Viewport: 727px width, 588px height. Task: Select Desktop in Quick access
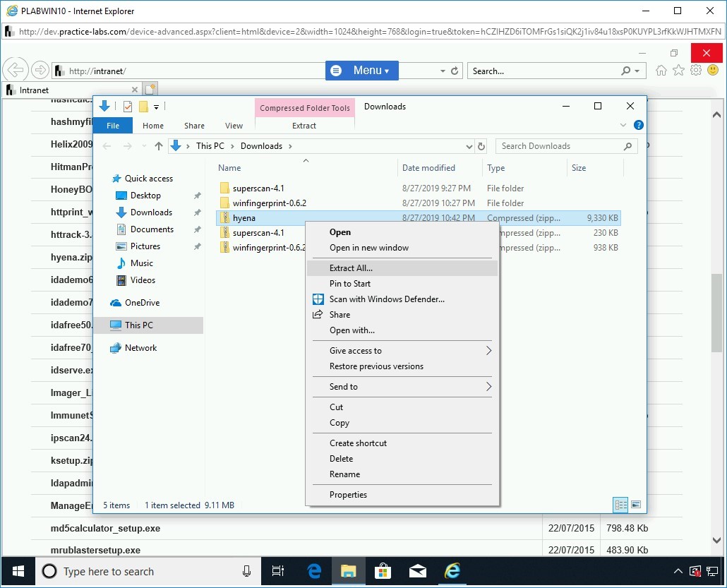tap(145, 196)
